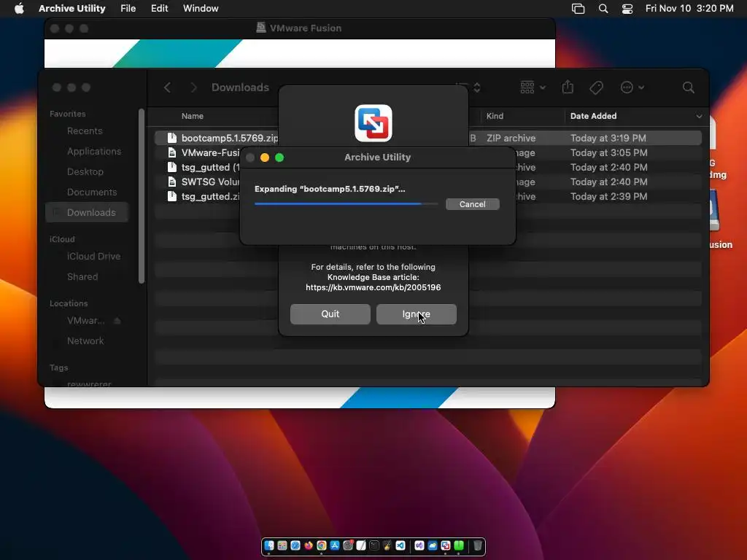This screenshot has width=747, height=560.
Task: Open the Edit menu
Action: pyautogui.click(x=159, y=9)
